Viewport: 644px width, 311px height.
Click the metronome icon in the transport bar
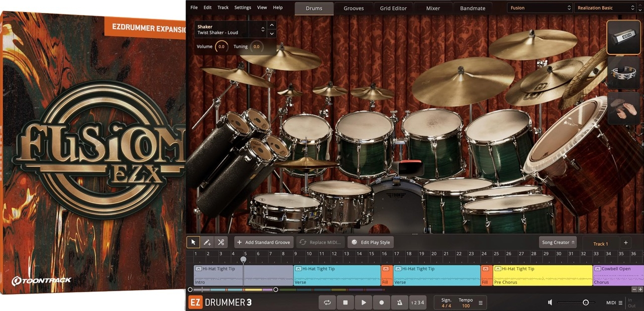pos(399,302)
